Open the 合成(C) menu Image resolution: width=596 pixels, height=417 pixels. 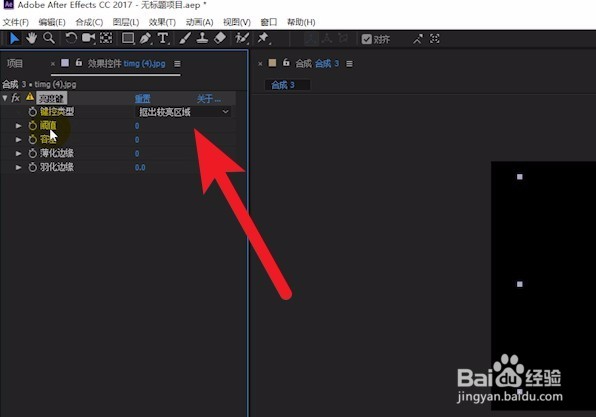click(x=89, y=22)
